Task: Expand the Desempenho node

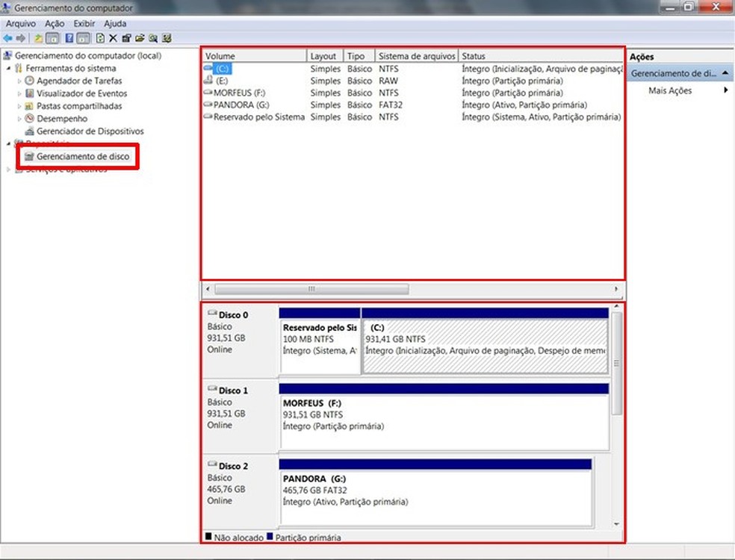Action: pos(19,119)
